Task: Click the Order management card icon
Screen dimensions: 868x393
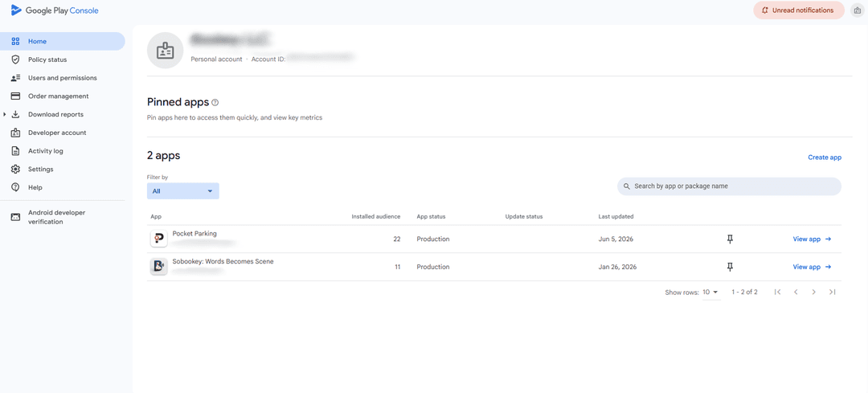Action: coord(15,96)
